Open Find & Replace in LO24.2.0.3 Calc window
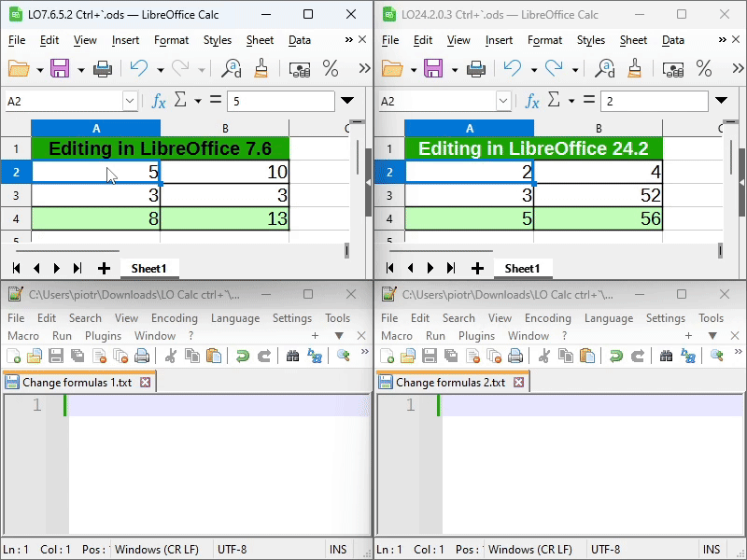Viewport: 747px width, 560px height. click(x=605, y=68)
